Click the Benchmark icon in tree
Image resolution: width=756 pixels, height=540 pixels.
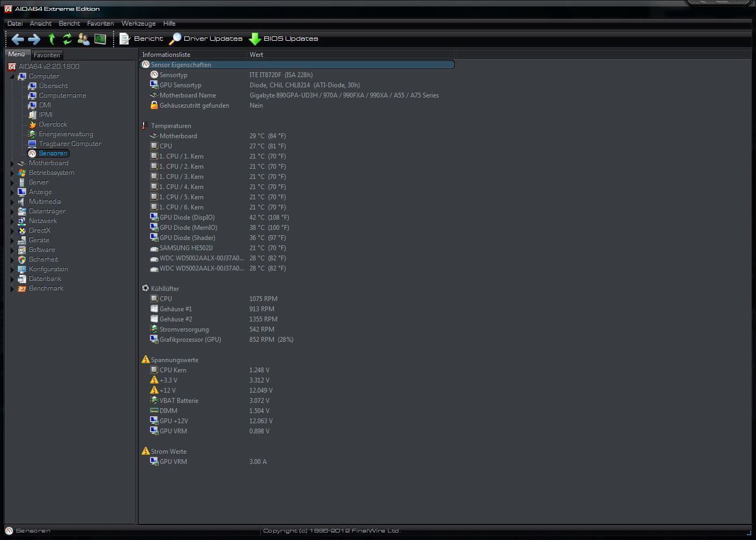pos(22,288)
